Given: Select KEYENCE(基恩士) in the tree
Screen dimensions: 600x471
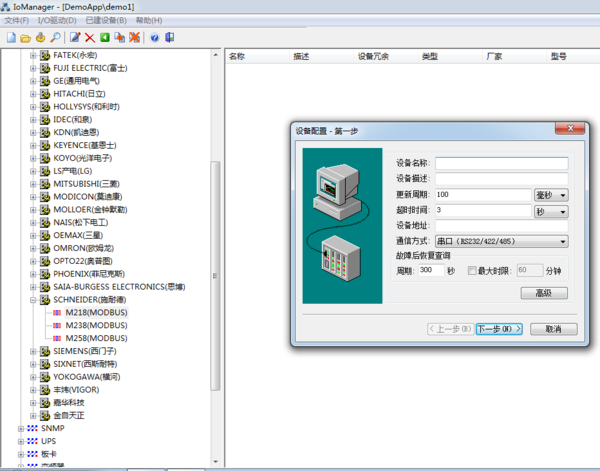Looking at the screenshot, I should point(85,145).
